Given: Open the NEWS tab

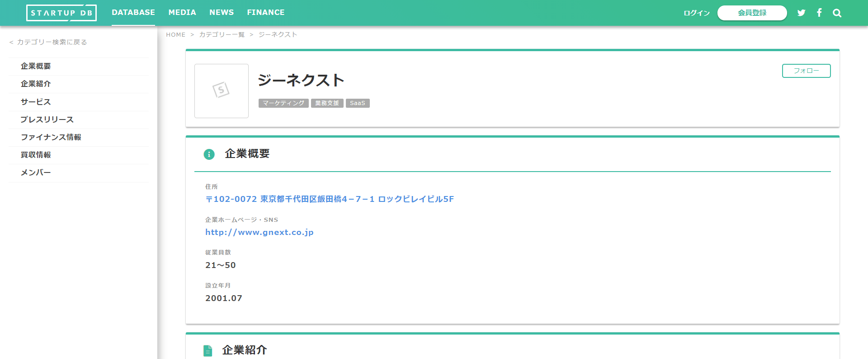Looking at the screenshot, I should [222, 13].
